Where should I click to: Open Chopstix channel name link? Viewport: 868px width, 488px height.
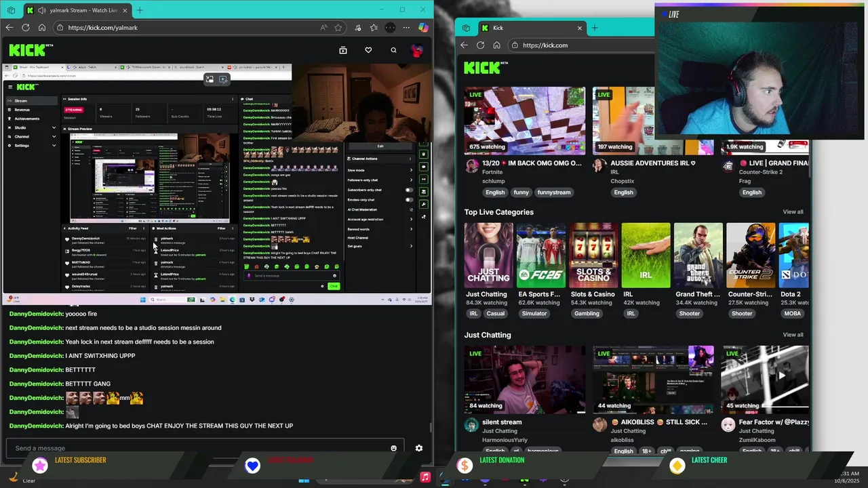(x=623, y=181)
